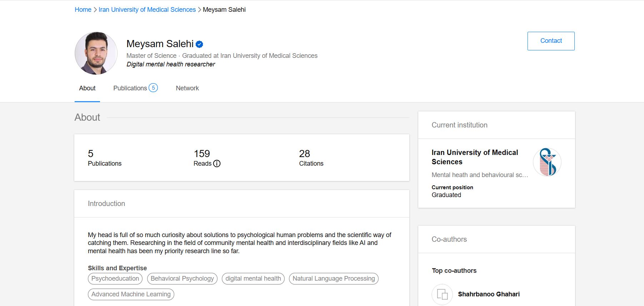This screenshot has height=306, width=644.
Task: Open the Iran University of Medical Sciences institution title
Action: (x=475, y=157)
